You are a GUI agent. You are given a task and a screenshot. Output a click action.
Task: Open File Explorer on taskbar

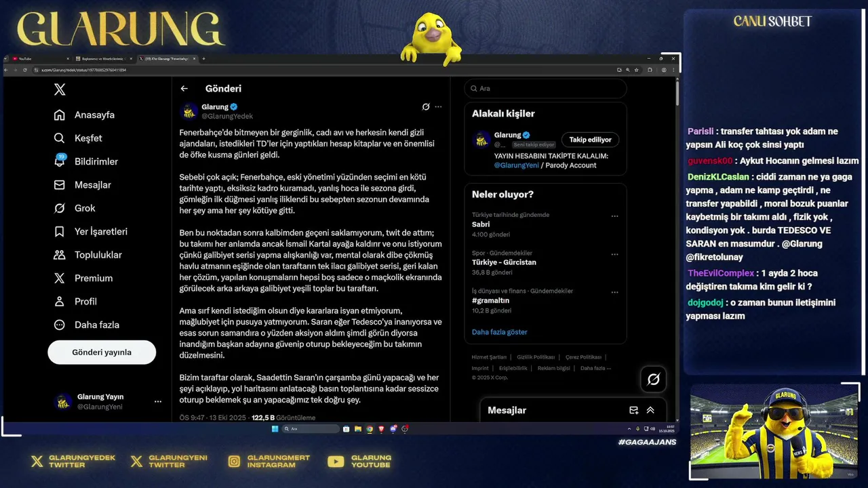point(358,428)
